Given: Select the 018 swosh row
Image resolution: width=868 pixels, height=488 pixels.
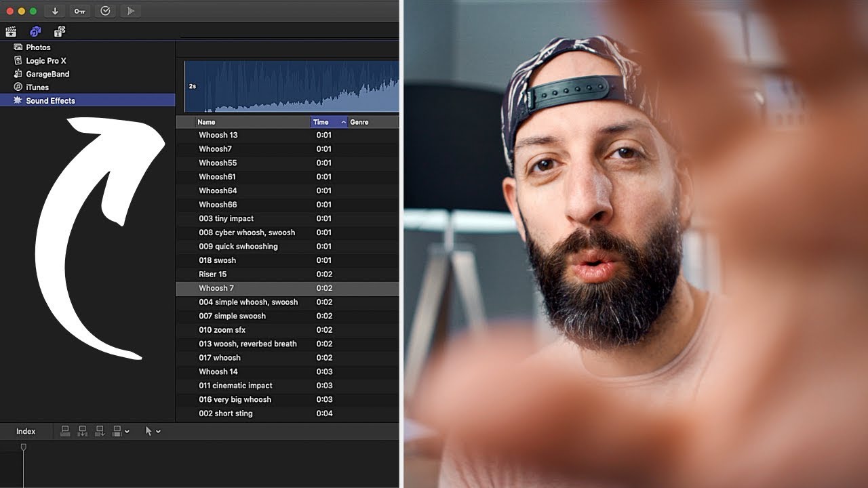Looking at the screenshot, I should click(288, 260).
